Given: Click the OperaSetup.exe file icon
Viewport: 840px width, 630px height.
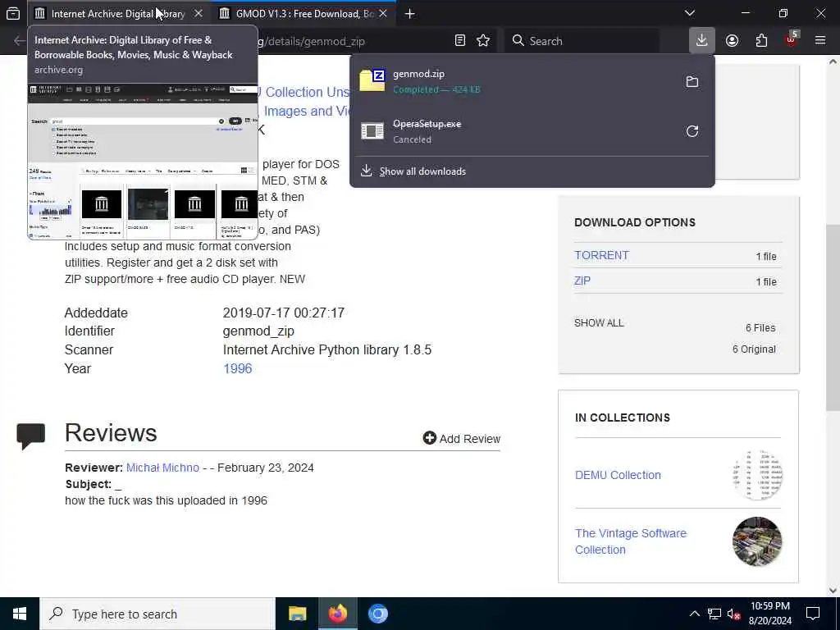Looking at the screenshot, I should 372,130.
